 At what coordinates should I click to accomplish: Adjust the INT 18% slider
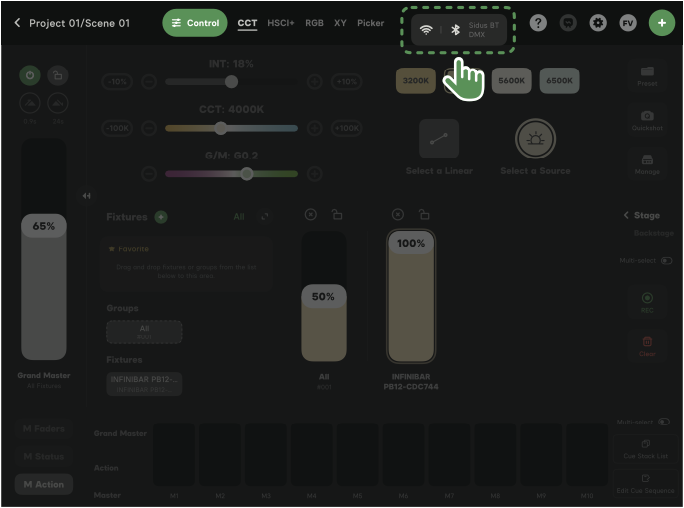coord(231,82)
